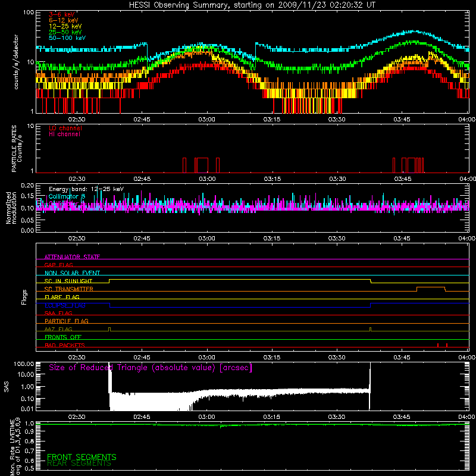Click the vertical 'Flags' axis label

pyautogui.click(x=24, y=297)
